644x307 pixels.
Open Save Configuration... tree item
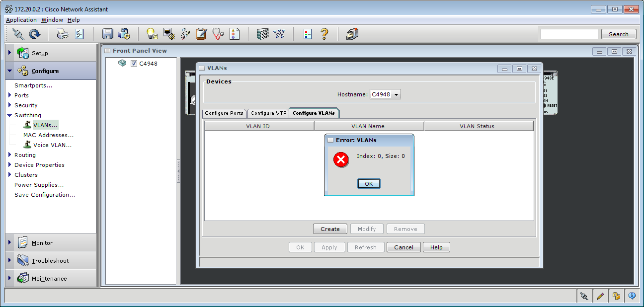click(x=45, y=195)
